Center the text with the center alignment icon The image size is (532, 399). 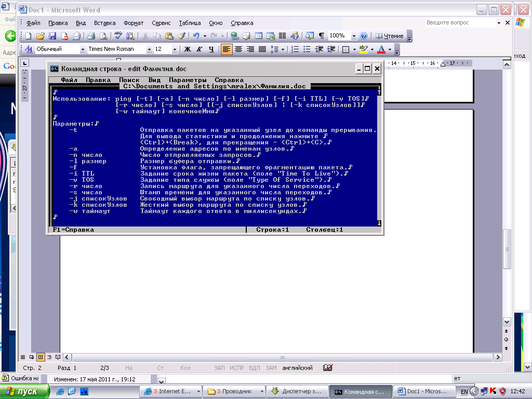pyautogui.click(x=238, y=49)
